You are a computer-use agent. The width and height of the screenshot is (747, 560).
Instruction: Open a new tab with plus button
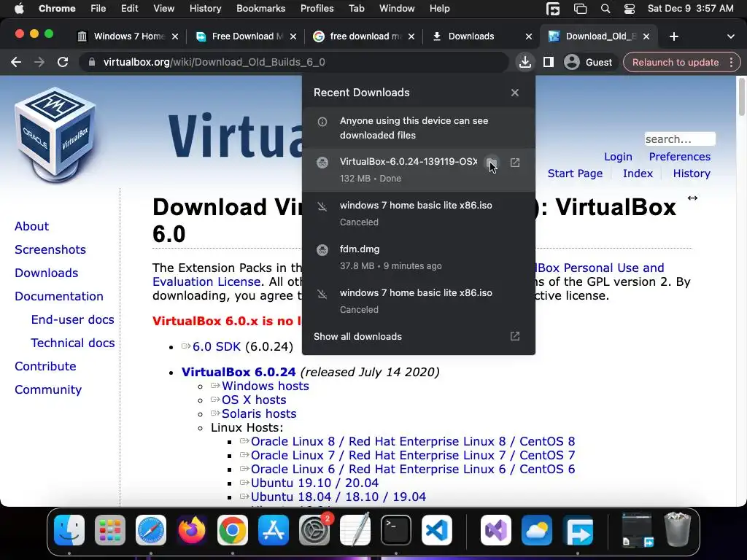[673, 36]
